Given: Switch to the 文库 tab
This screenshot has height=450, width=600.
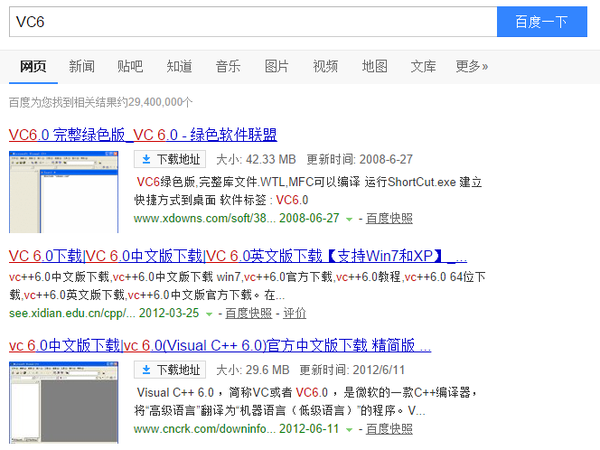Looking at the screenshot, I should click(423, 67).
